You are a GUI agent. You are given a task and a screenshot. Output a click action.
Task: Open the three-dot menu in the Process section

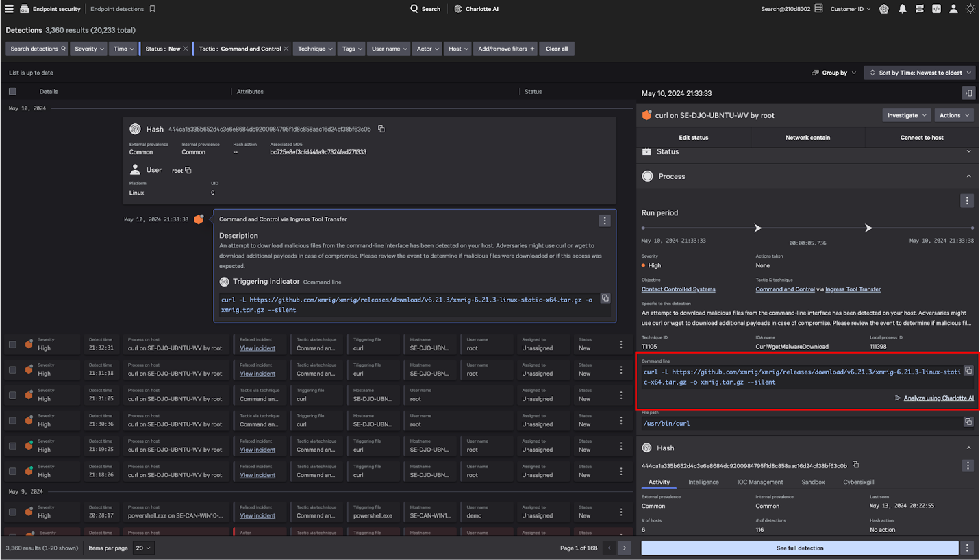coord(967,201)
